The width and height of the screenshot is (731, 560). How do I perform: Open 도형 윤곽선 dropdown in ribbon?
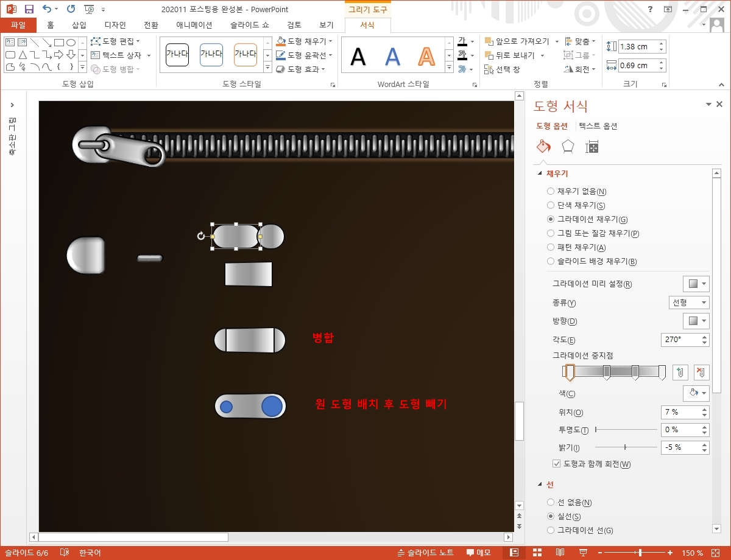[x=305, y=55]
